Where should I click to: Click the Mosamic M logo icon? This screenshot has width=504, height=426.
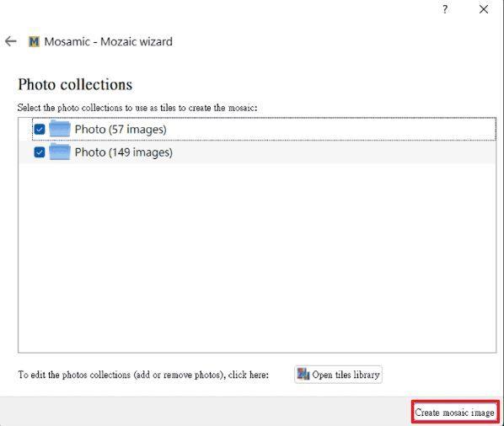coord(34,42)
